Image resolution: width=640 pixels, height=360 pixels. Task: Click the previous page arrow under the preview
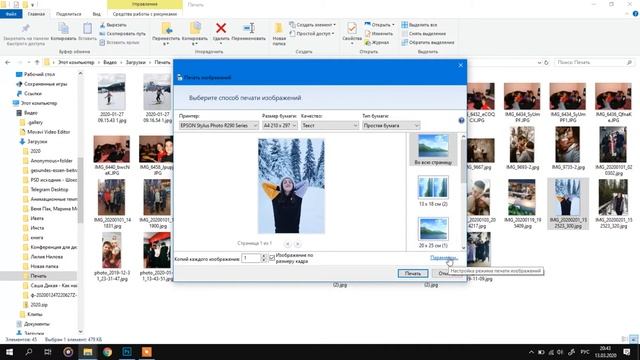pyautogui.click(x=287, y=244)
